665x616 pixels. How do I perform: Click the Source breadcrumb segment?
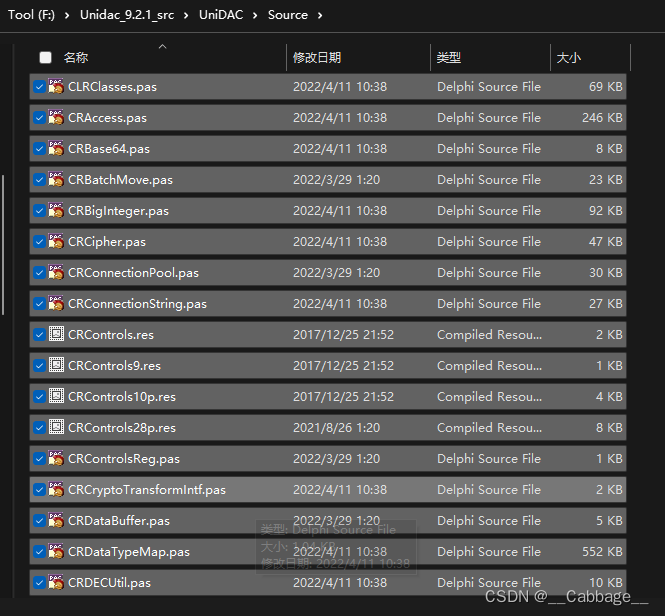click(x=288, y=15)
